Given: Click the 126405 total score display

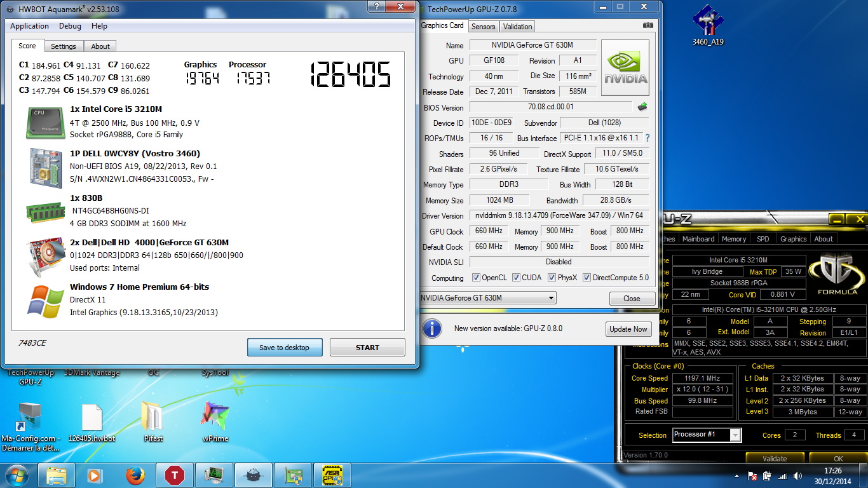Looking at the screenshot, I should 350,75.
